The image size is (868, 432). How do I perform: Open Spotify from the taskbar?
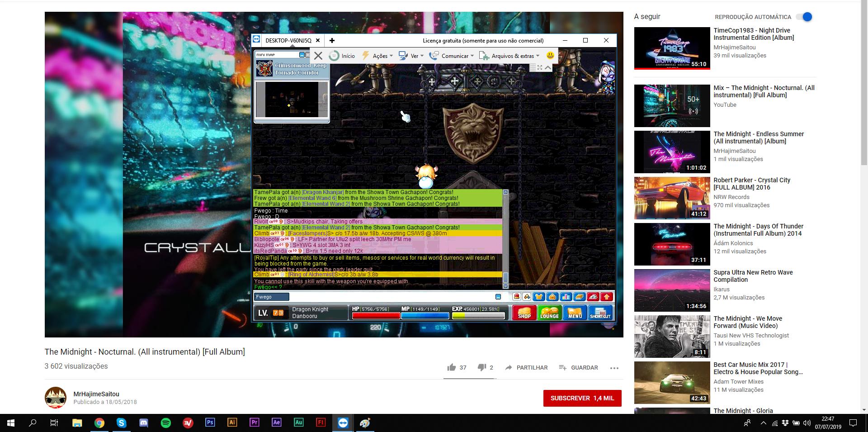pyautogui.click(x=166, y=423)
